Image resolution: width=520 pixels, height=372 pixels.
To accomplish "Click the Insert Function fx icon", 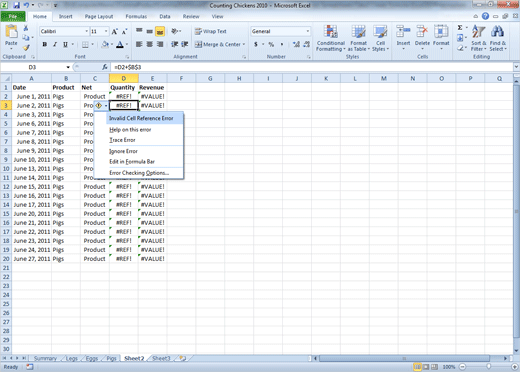I will 105,67.
